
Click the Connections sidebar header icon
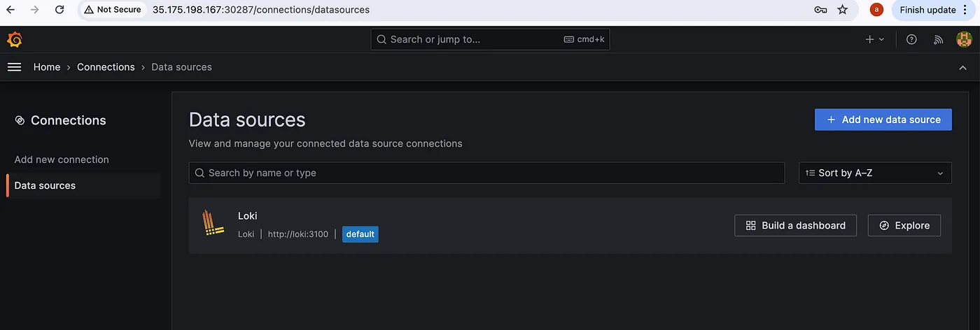(20, 120)
